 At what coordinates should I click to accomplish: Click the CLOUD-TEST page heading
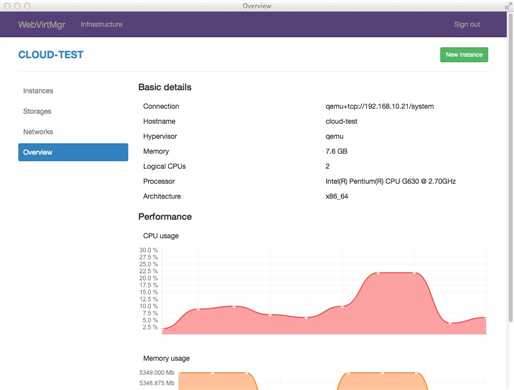coord(51,55)
